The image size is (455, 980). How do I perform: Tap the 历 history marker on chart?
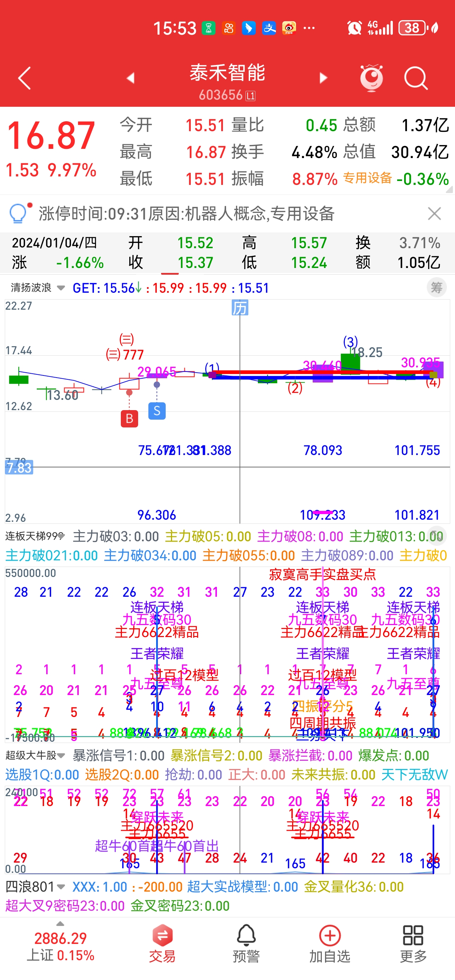coord(240,308)
